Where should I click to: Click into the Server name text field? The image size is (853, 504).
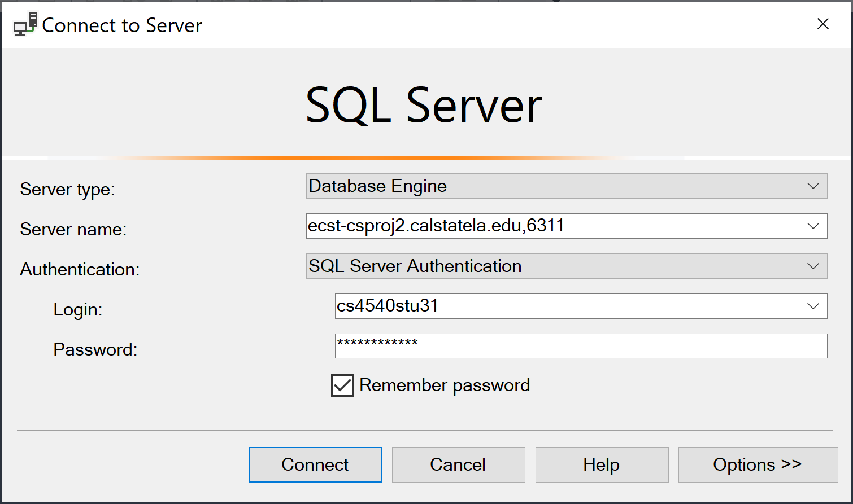point(554,226)
